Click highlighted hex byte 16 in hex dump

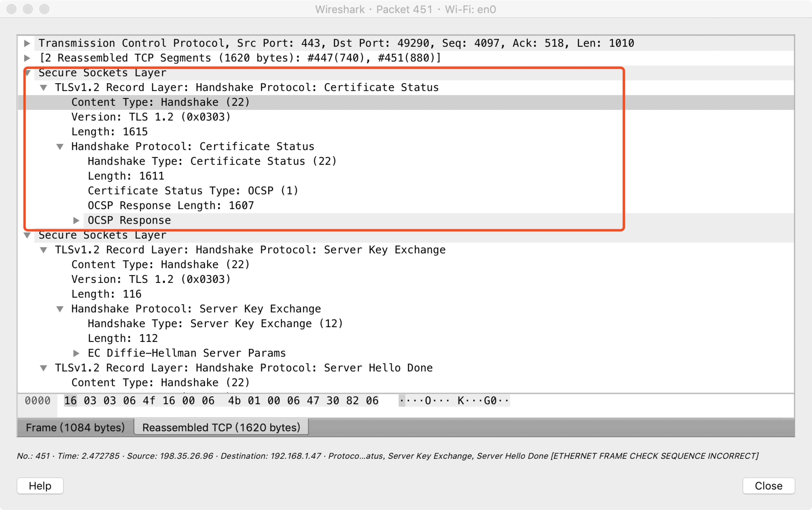tap(71, 401)
